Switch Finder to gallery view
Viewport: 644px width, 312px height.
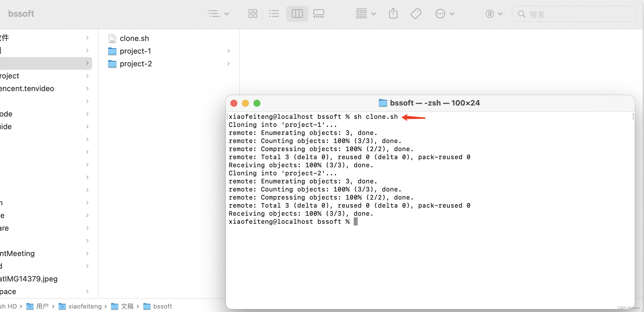[x=319, y=14]
